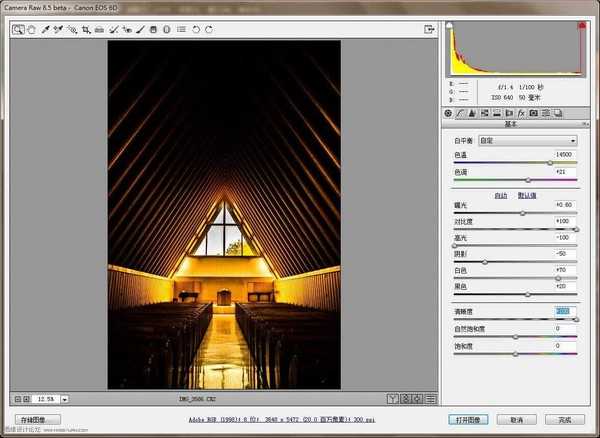Select the Zoom tool in the toolbar
Screen dimensions: 600x438
(x=18, y=30)
